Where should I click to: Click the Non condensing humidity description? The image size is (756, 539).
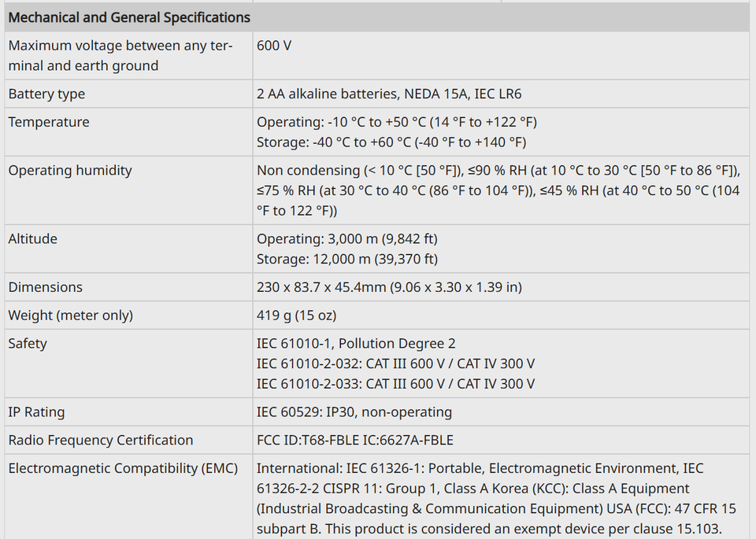[498, 190]
